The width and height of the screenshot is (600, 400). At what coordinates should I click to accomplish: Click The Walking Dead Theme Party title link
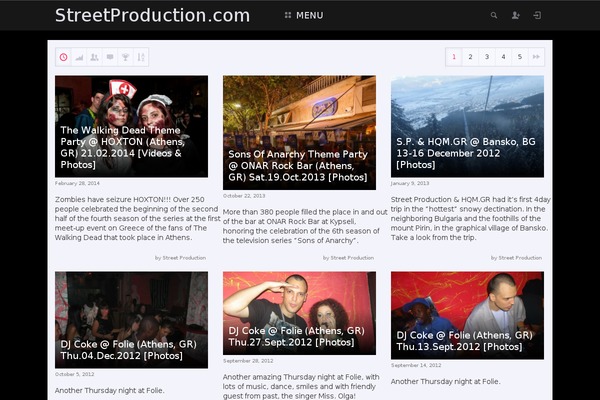(122, 147)
